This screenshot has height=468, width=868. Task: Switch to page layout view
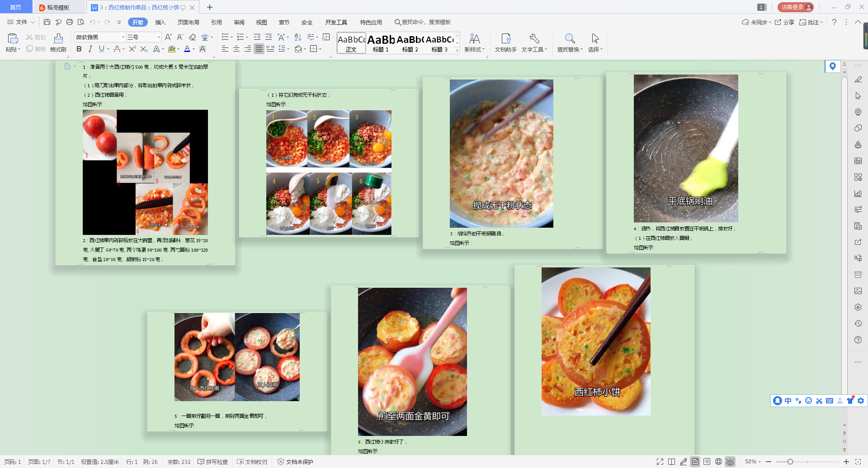(695, 462)
